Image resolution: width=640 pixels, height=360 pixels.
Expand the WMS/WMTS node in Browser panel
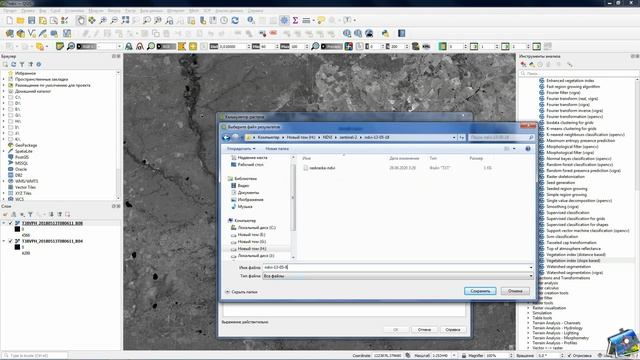pos(4,181)
